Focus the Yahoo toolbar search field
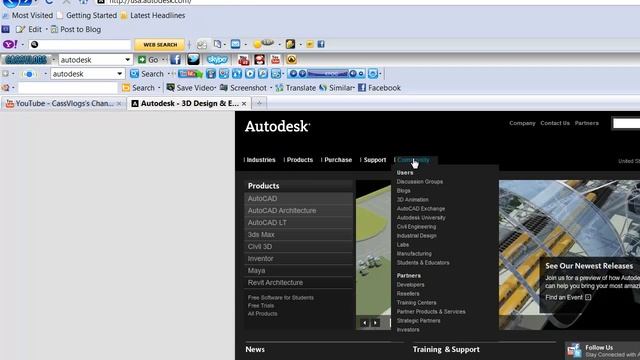This screenshot has width=640, height=360. [80, 44]
